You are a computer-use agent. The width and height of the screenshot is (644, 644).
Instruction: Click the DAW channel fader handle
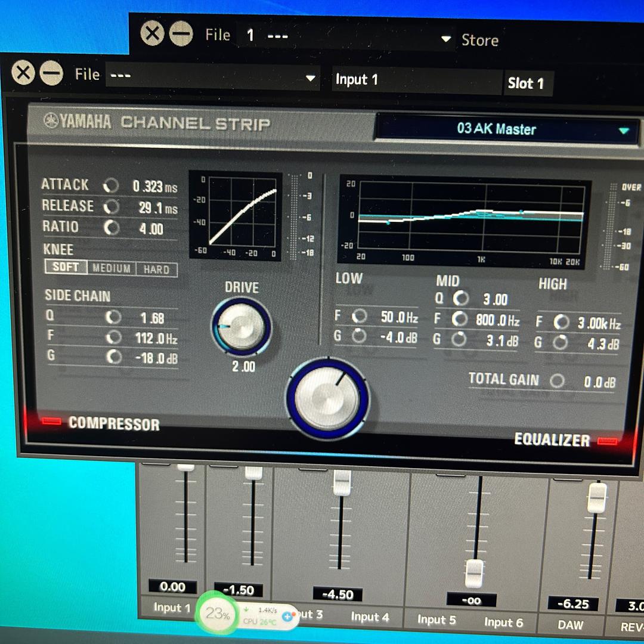(x=597, y=498)
